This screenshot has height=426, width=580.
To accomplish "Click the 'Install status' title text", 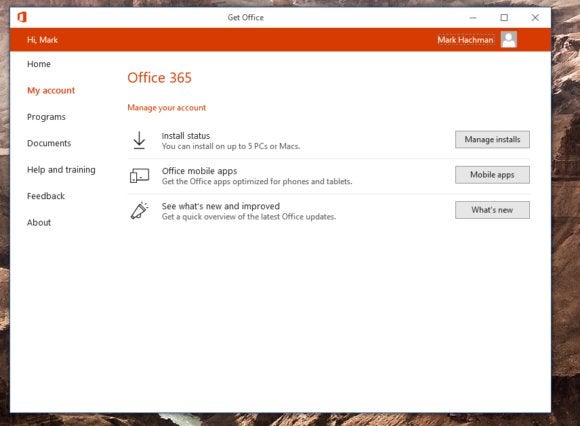I will coord(186,136).
